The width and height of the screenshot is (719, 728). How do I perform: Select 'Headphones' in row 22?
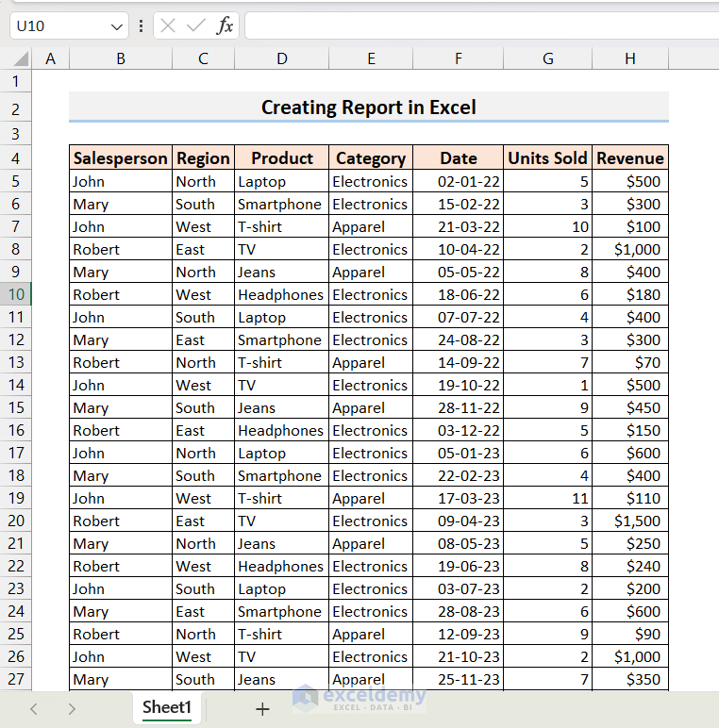282,566
